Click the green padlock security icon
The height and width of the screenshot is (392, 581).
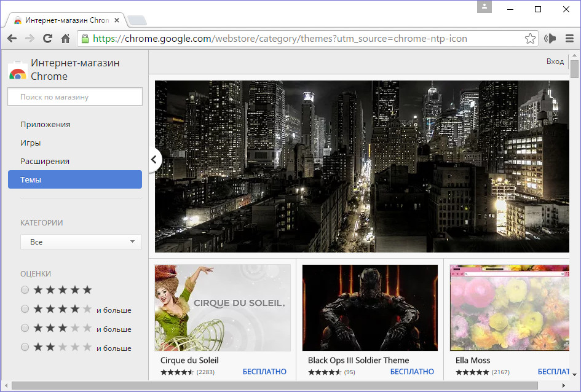pyautogui.click(x=85, y=39)
